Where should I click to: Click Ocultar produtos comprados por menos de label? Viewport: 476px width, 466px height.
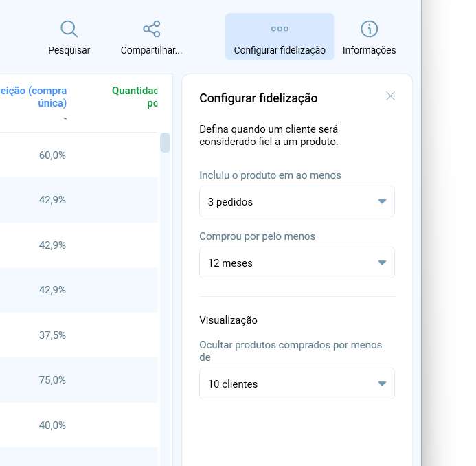click(x=291, y=351)
